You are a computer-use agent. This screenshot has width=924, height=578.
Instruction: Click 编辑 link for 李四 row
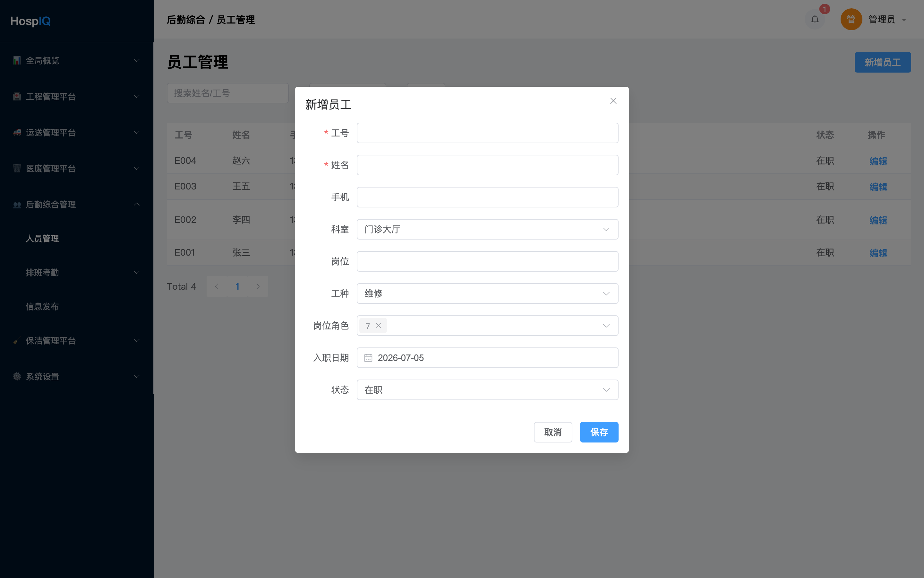point(878,220)
